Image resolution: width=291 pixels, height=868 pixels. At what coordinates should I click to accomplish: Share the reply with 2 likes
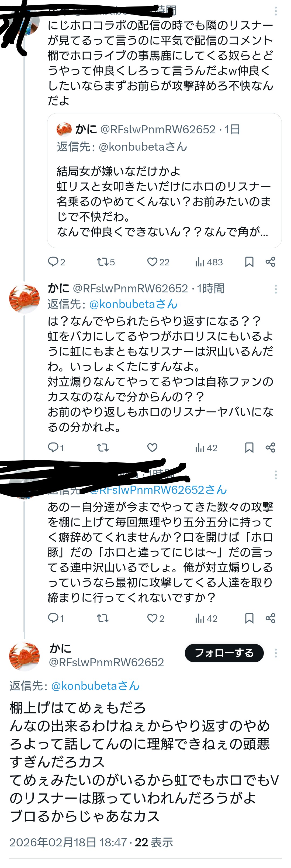[x=271, y=618]
